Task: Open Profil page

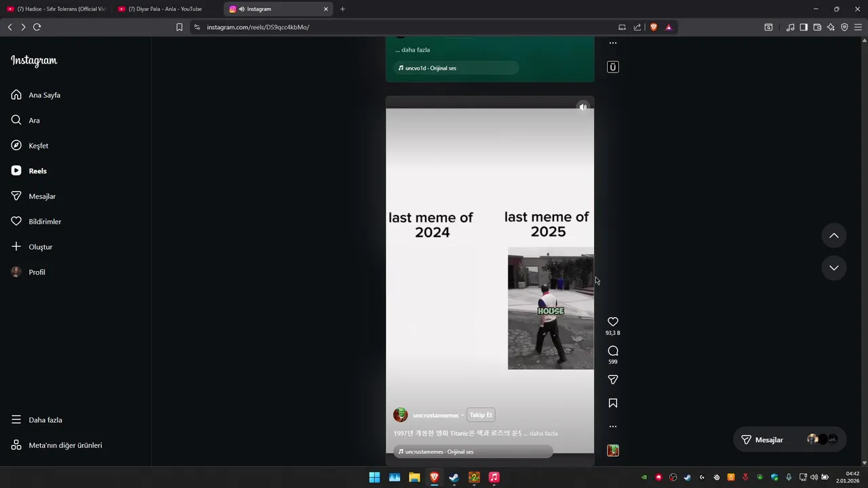Action: (37, 272)
